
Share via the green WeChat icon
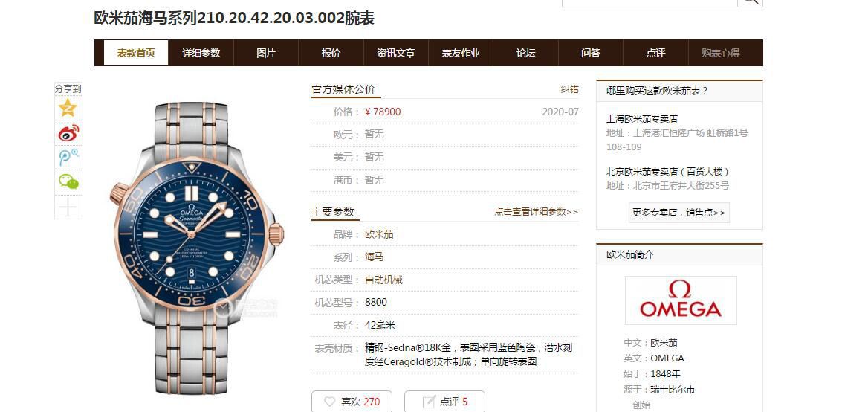68,181
